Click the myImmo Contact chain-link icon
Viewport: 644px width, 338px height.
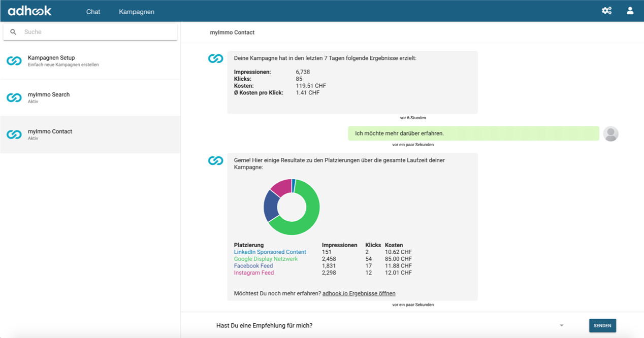[x=14, y=134]
